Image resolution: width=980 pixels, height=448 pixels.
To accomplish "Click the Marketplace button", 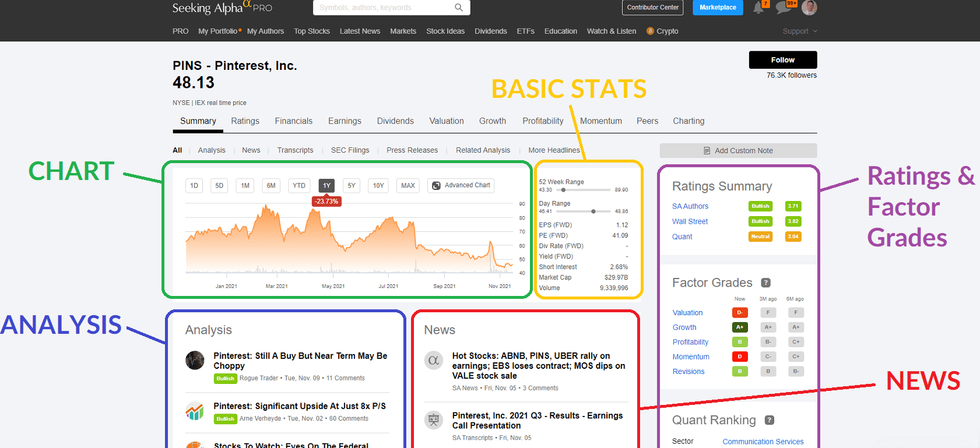I will (x=718, y=8).
